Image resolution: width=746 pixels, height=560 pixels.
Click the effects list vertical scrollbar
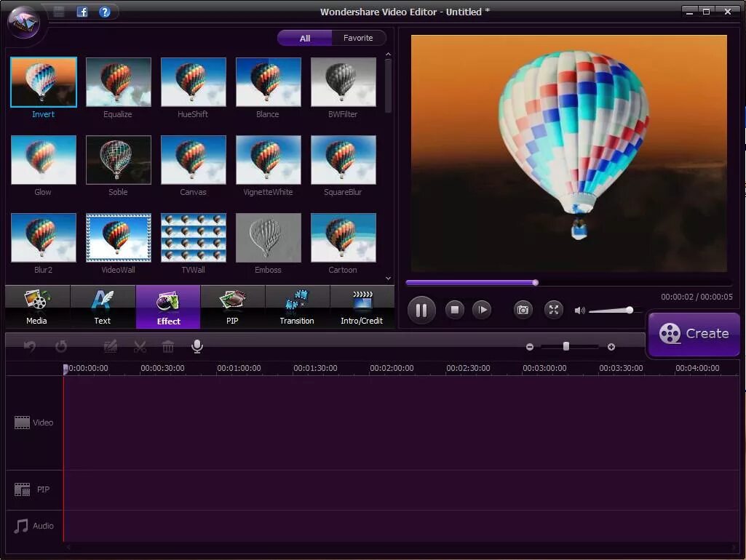(388, 86)
